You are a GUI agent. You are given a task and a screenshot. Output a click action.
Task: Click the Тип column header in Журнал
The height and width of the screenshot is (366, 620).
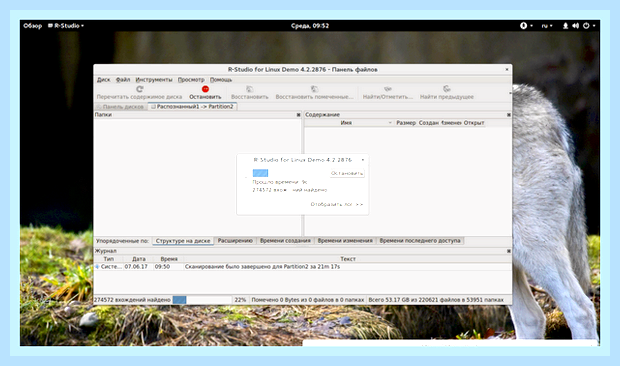pos(109,259)
